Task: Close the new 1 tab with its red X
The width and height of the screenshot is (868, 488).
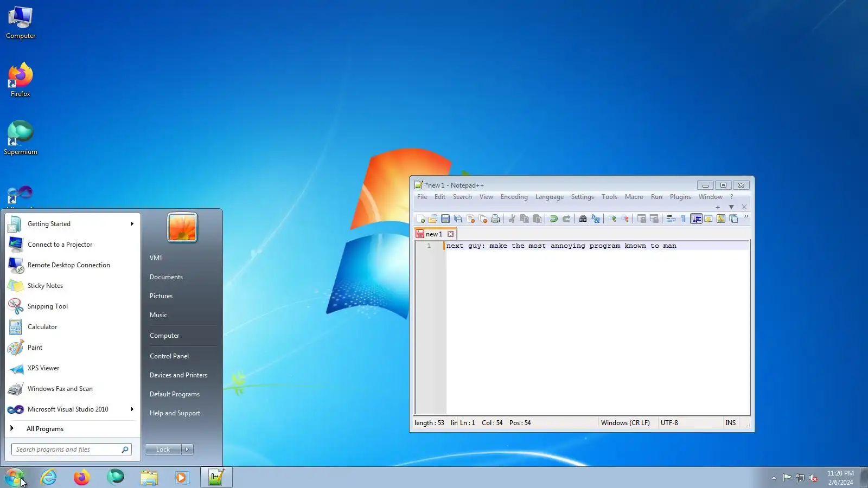Action: coord(450,234)
